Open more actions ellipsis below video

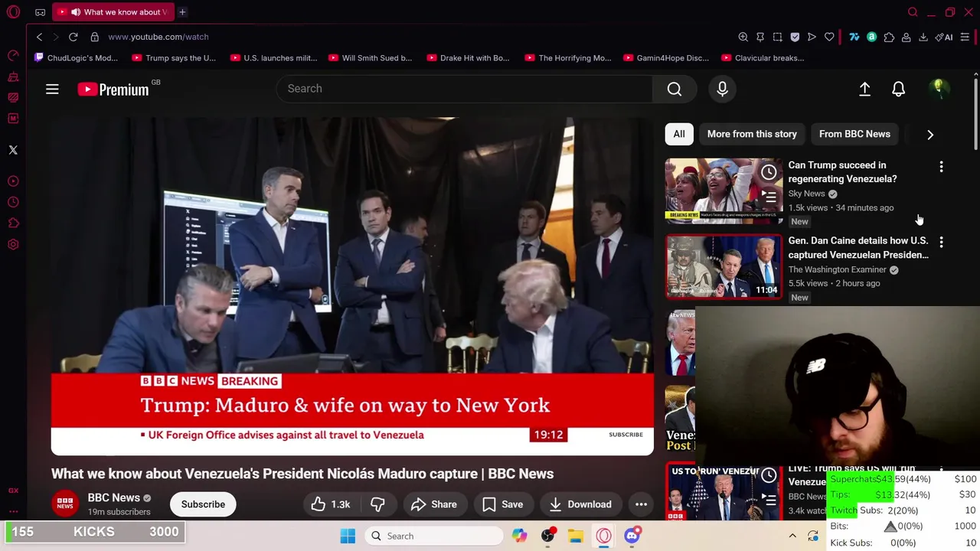coord(641,504)
